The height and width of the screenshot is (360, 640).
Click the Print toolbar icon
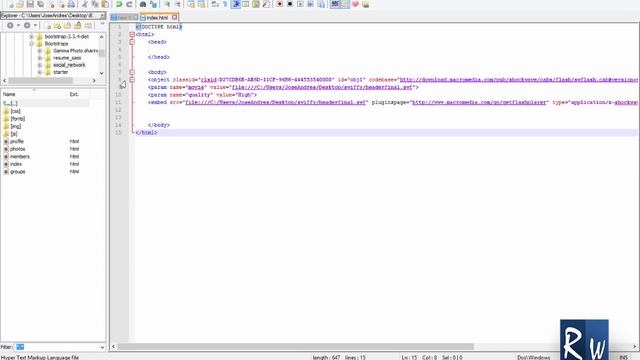[x=71, y=4]
